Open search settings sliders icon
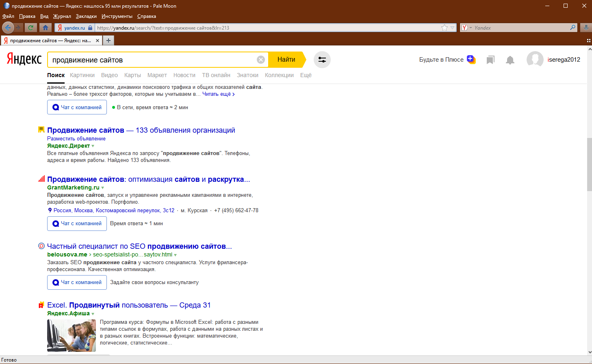Image resolution: width=592 pixels, height=364 pixels. click(322, 60)
